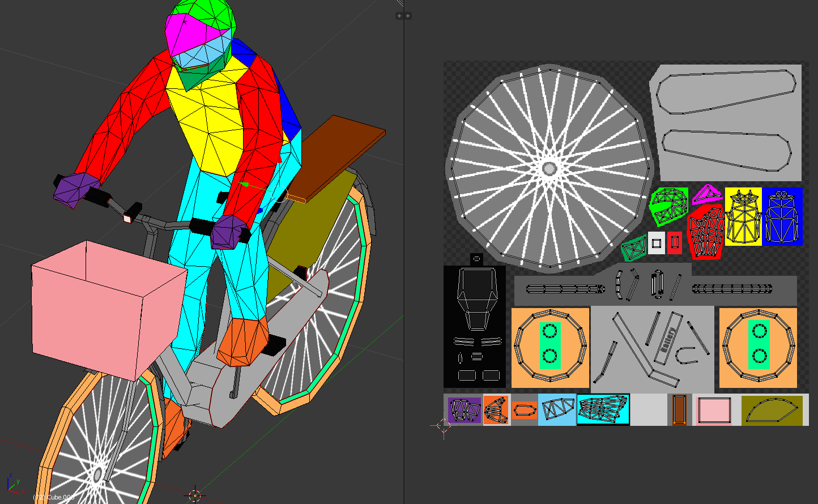Screen dimensions: 818x504
Task: Click the yellow UV island in the texture
Action: point(743,216)
